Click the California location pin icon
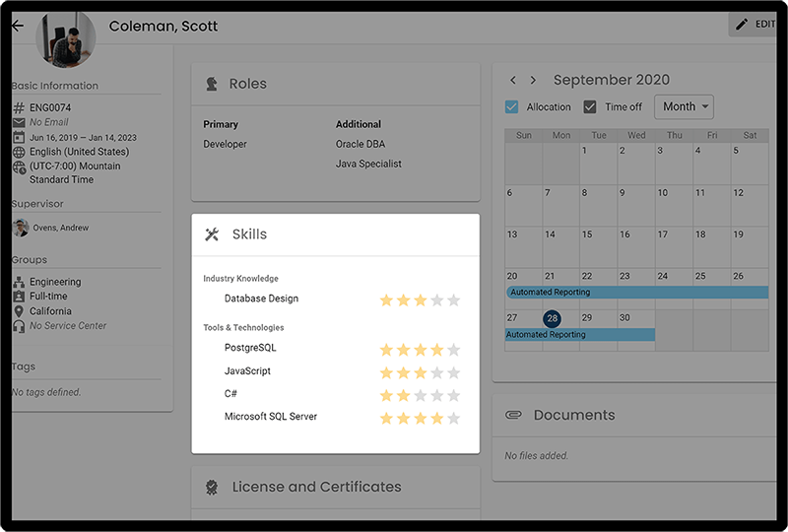 [x=19, y=311]
